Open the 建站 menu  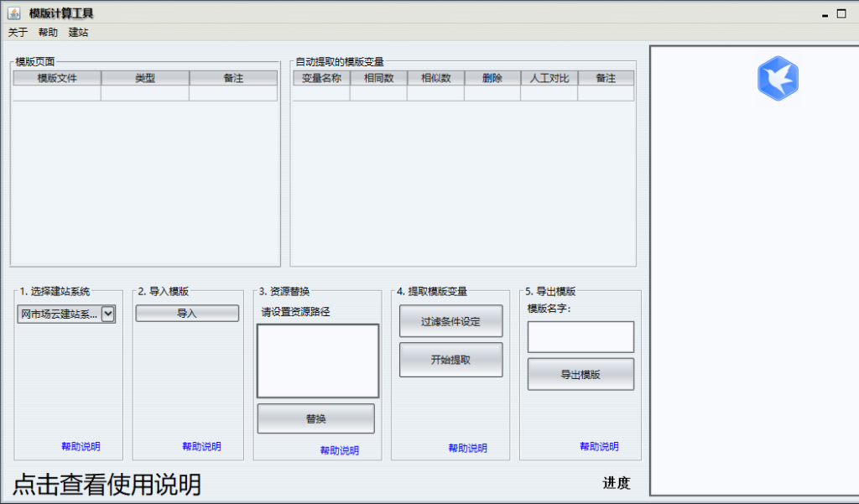[78, 32]
